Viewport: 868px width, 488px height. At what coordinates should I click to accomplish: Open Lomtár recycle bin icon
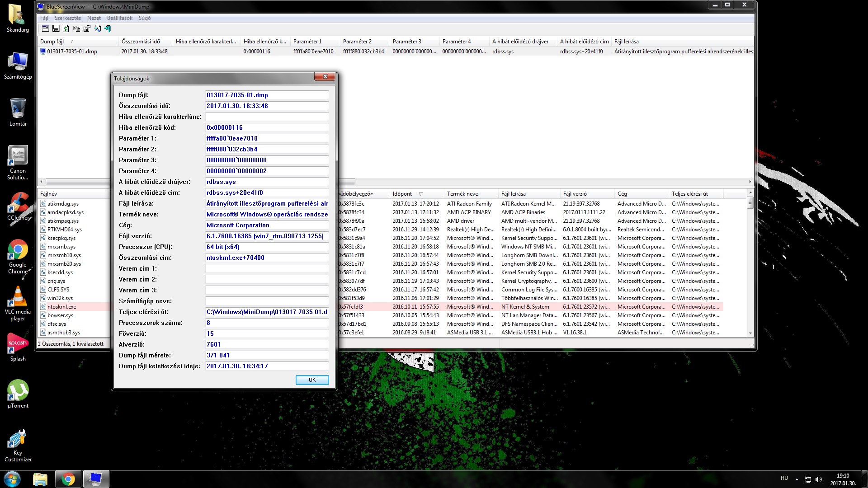18,112
